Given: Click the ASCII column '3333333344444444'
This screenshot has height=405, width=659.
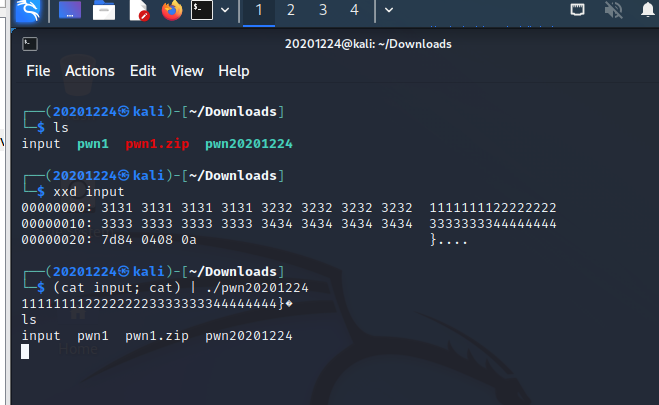Looking at the screenshot, I should pos(493,224).
